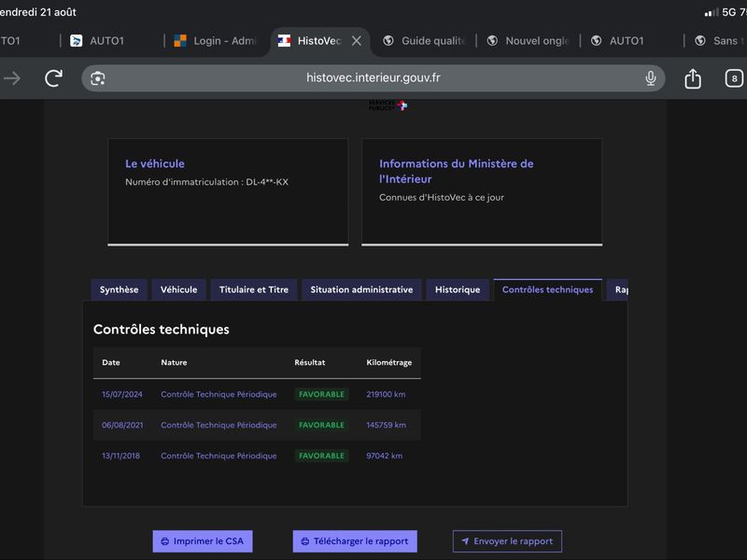The height and width of the screenshot is (560, 747).
Task: Open the Situation administrative tab
Action: click(361, 289)
